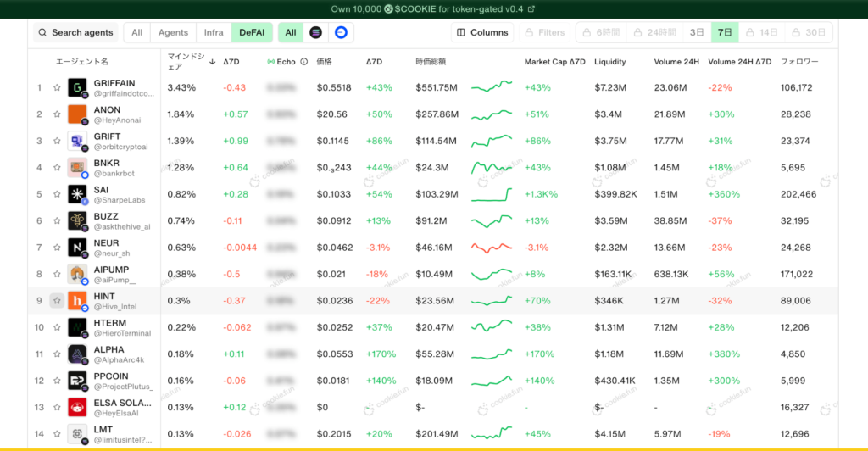The width and height of the screenshot is (868, 451).
Task: Open AIPUMP agent avatar icon
Action: pyautogui.click(x=77, y=274)
